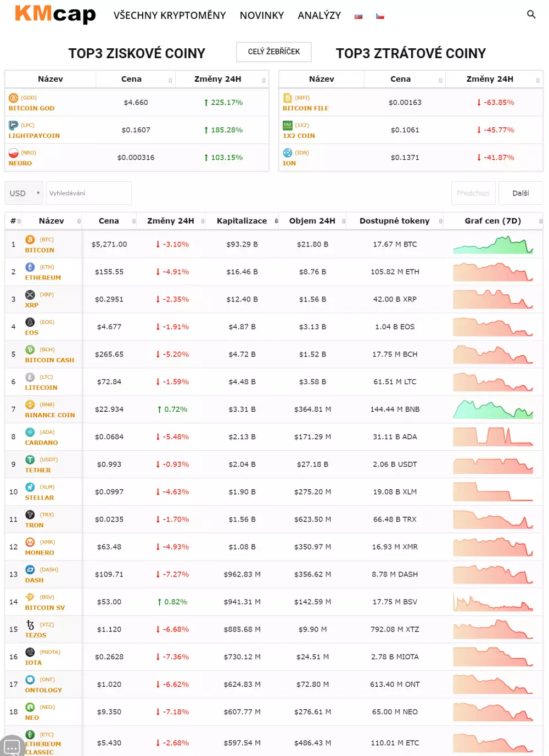Click the Celý žebříček button

pyautogui.click(x=274, y=52)
